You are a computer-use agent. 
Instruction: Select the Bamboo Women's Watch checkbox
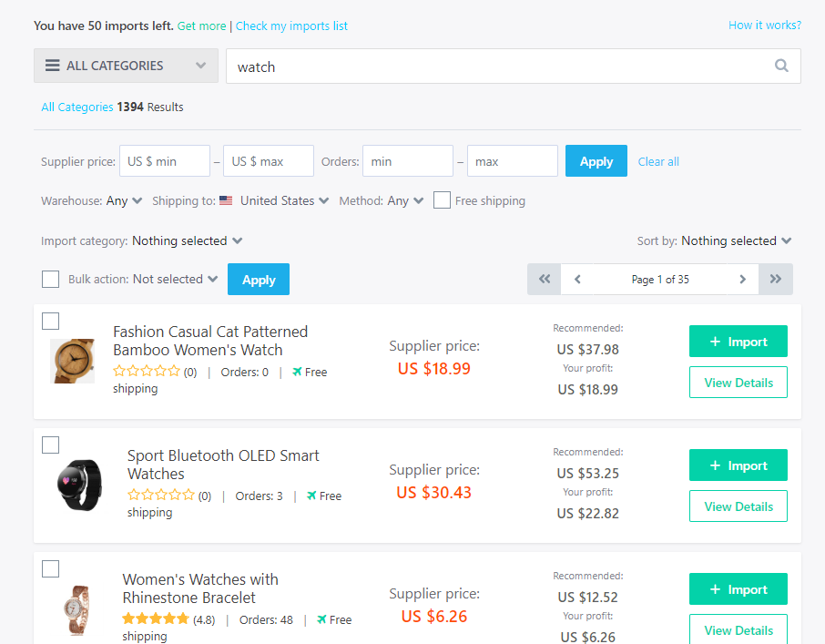[x=50, y=321]
